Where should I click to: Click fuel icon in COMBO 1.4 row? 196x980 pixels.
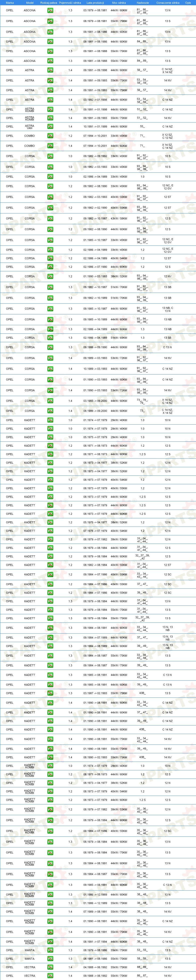click(x=50, y=146)
